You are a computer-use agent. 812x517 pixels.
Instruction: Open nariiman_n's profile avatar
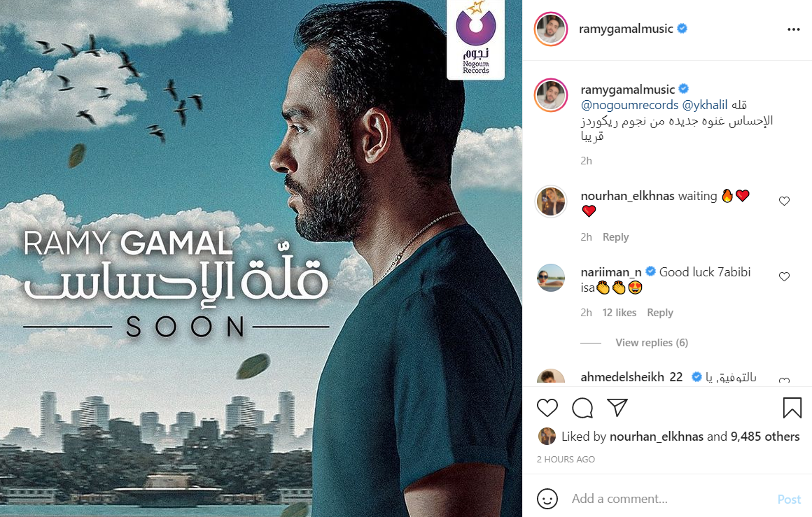551,278
